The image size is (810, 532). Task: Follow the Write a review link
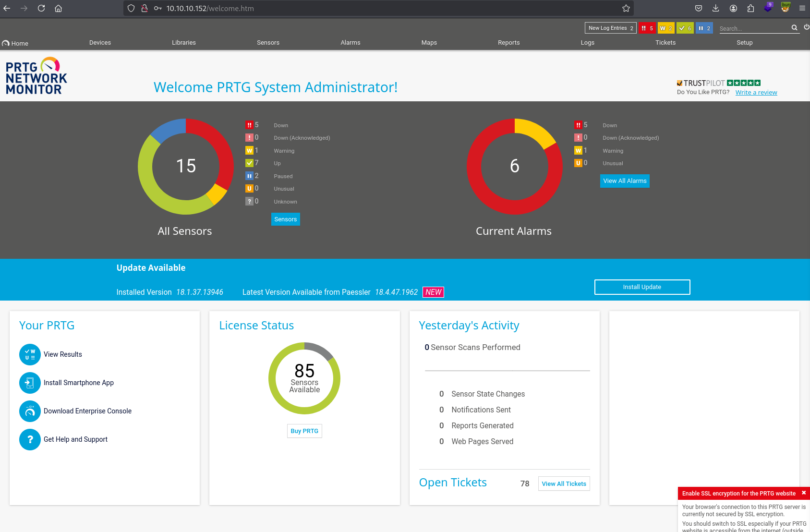click(756, 93)
